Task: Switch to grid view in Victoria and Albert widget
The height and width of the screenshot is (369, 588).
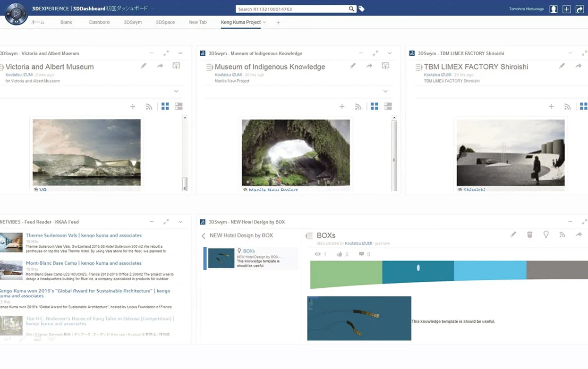Action: (x=165, y=106)
